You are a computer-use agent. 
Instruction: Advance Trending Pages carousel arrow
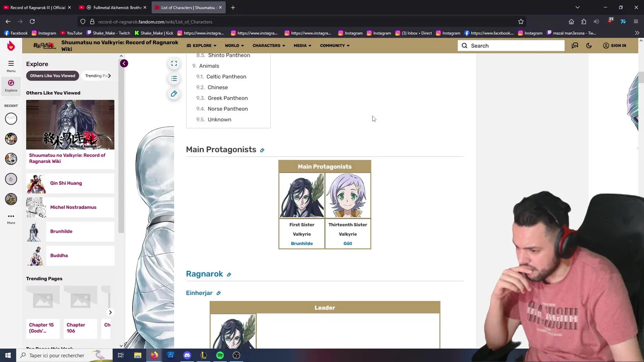(x=110, y=312)
